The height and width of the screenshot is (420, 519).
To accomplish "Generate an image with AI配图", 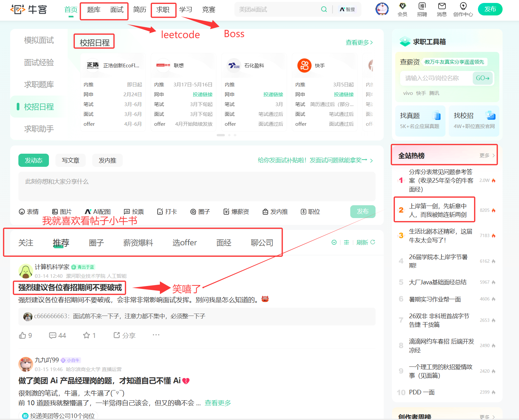I will (97, 212).
